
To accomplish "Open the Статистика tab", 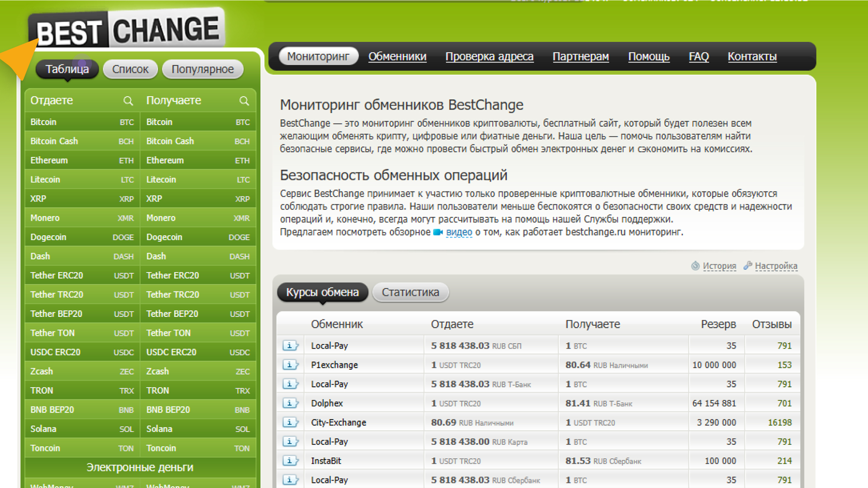I will click(x=410, y=292).
